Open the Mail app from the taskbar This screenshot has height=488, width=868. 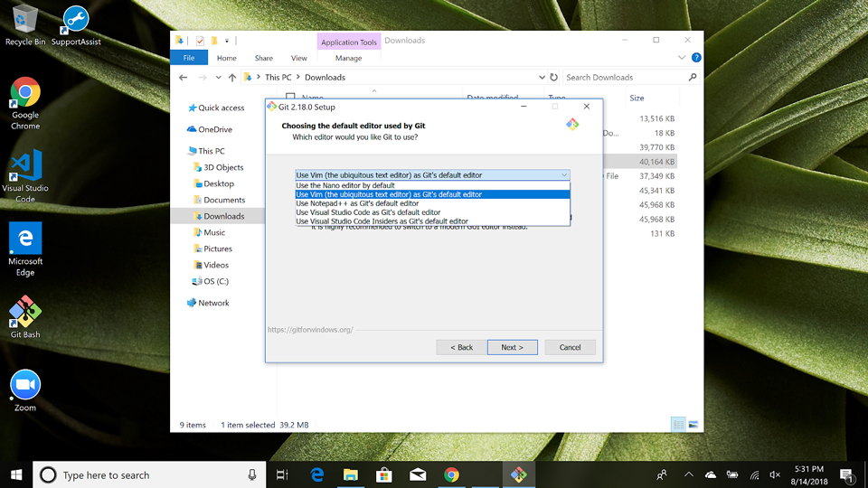418,474
